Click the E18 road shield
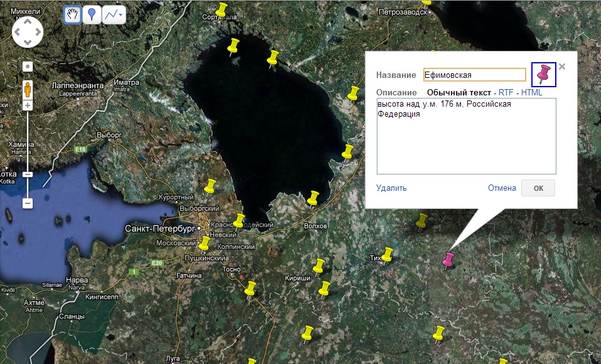Image resolution: width=601 pixels, height=364 pixels. click(80, 149)
